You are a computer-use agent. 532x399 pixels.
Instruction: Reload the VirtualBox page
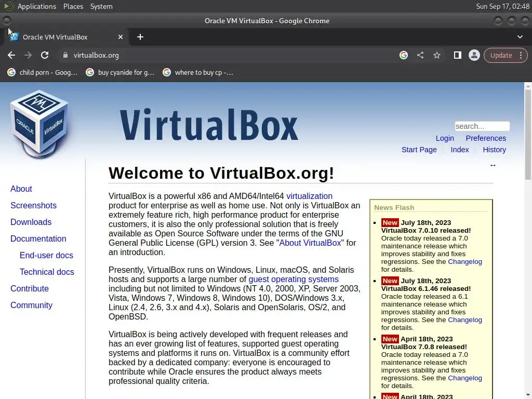coord(45,55)
